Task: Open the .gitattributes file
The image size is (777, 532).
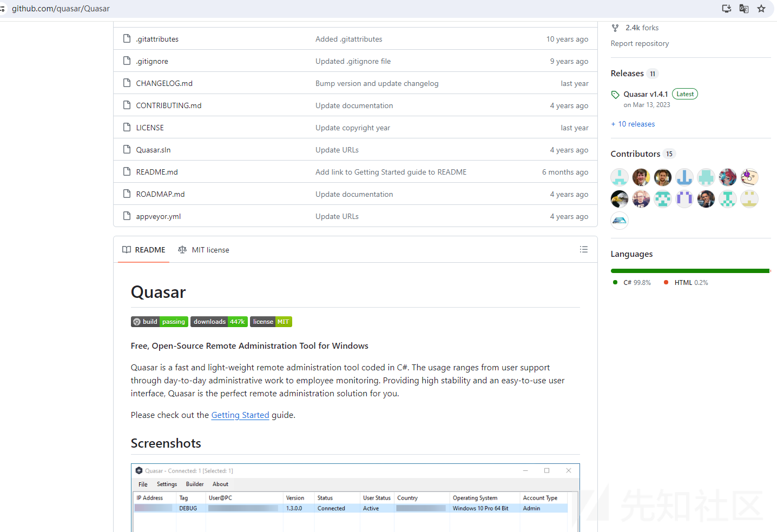Action: coord(157,39)
